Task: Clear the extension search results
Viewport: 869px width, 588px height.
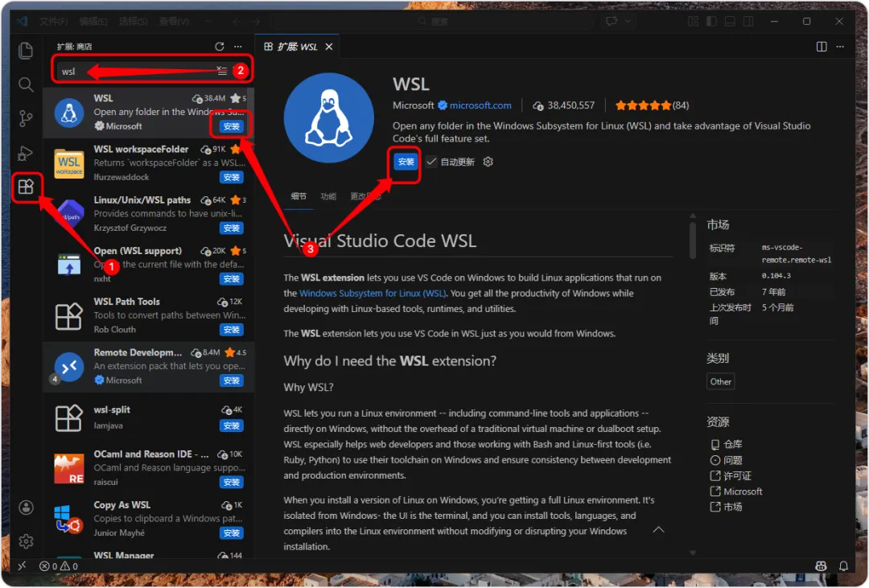Action: 222,70
